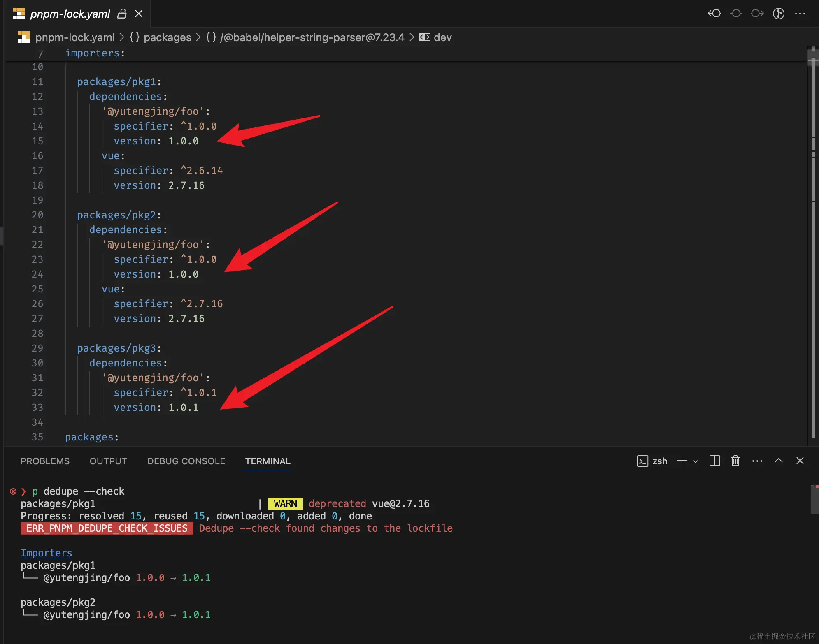Click the Importers link in terminal output

47,553
